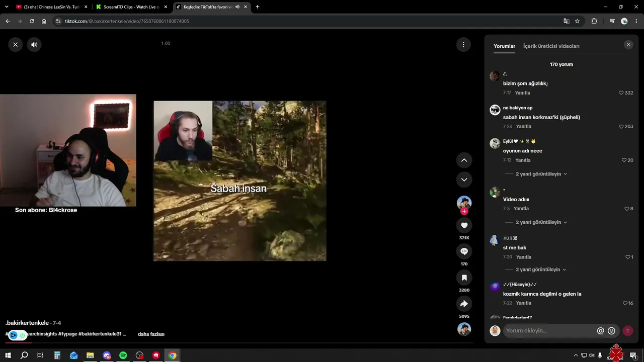Go to the previous video with up arrow
The width and height of the screenshot is (644, 362).
pos(464,160)
